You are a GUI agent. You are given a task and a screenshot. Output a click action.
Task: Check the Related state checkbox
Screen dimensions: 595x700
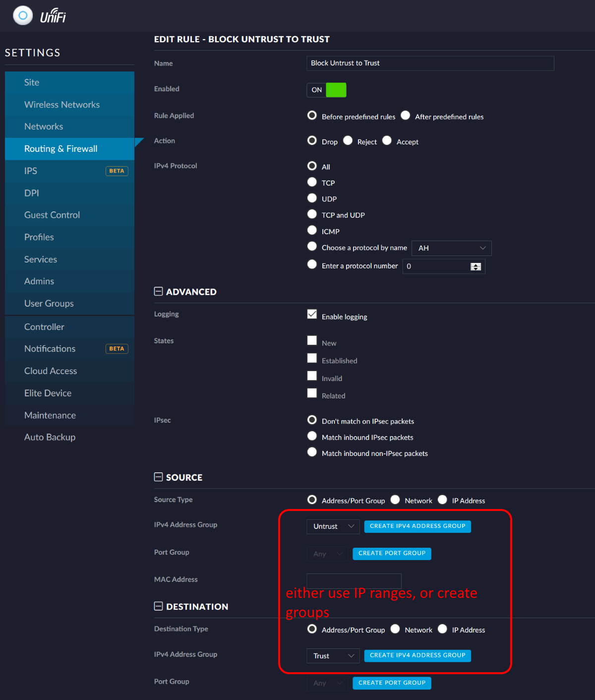coord(312,393)
